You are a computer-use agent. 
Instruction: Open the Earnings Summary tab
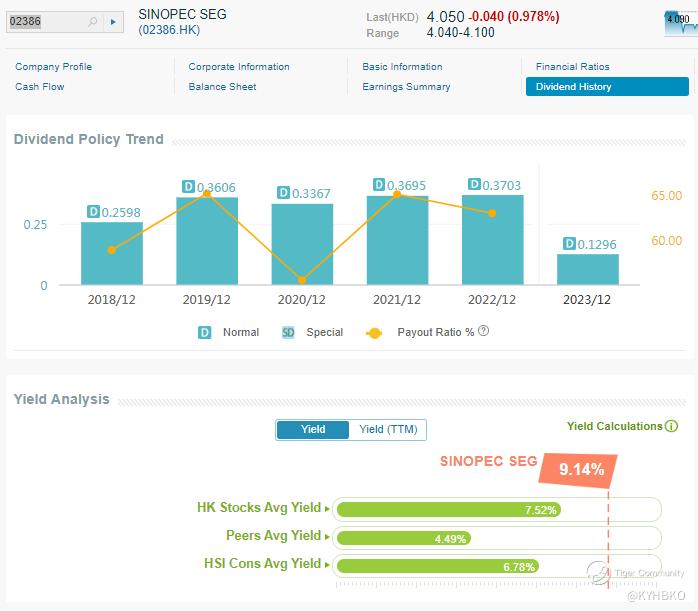point(406,87)
